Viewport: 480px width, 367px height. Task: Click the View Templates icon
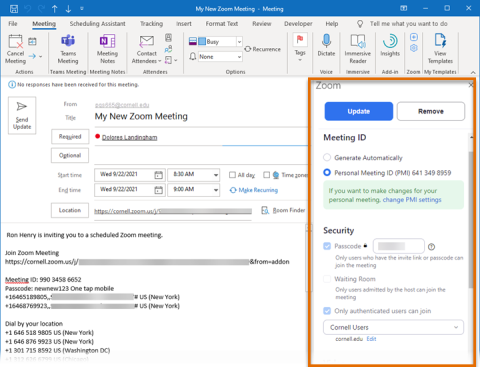(440, 41)
